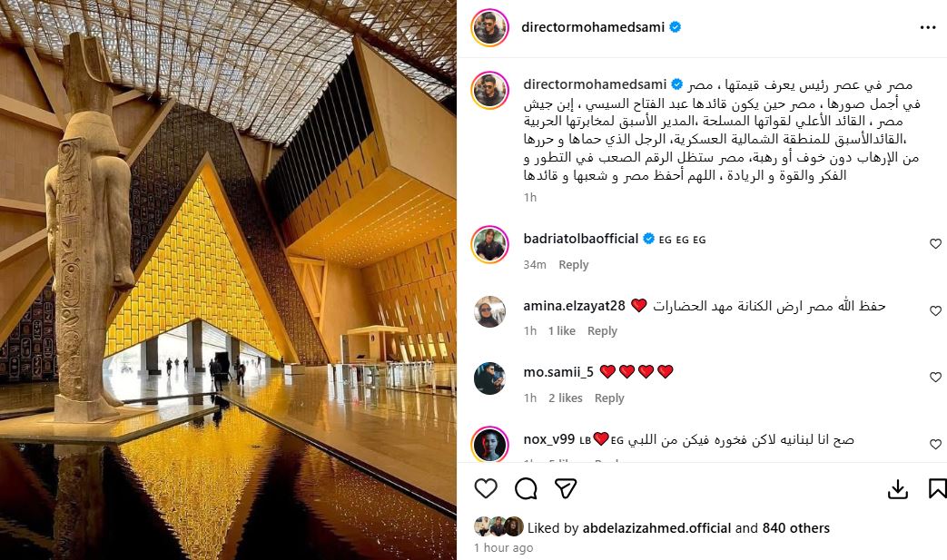947x560 pixels.
Task: Open the museum photo of the post
Action: pyautogui.click(x=228, y=280)
